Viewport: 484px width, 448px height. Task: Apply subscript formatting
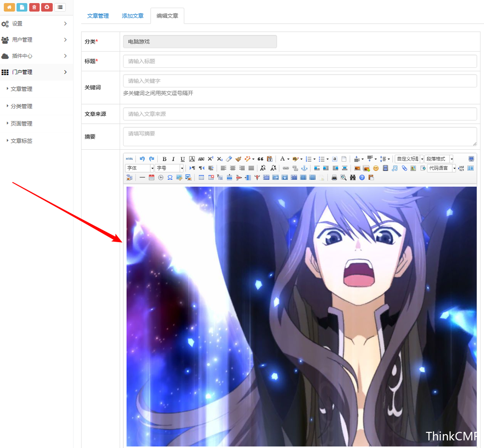[x=220, y=159]
